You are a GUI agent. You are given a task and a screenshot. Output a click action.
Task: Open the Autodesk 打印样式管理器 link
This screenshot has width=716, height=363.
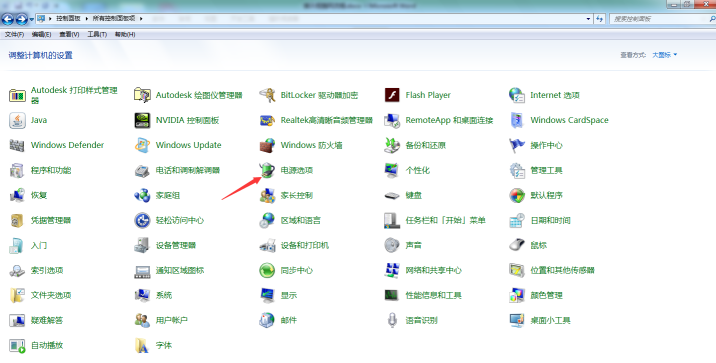[74, 95]
